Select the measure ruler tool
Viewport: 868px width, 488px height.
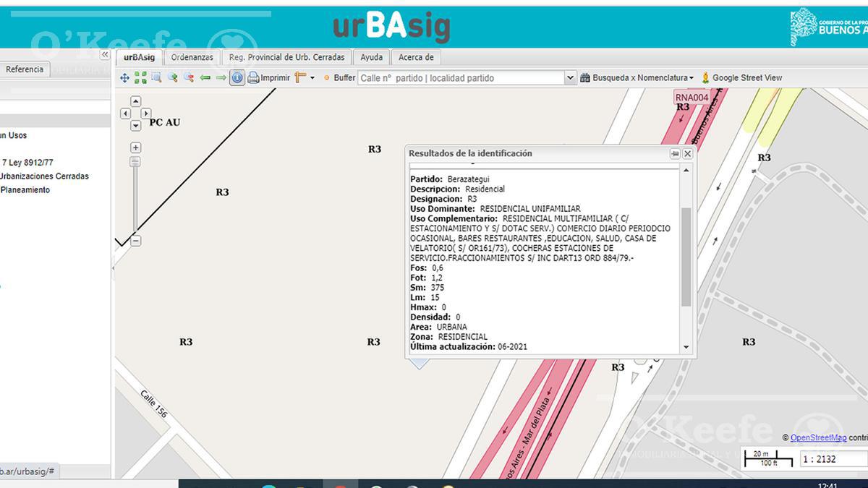(300, 77)
